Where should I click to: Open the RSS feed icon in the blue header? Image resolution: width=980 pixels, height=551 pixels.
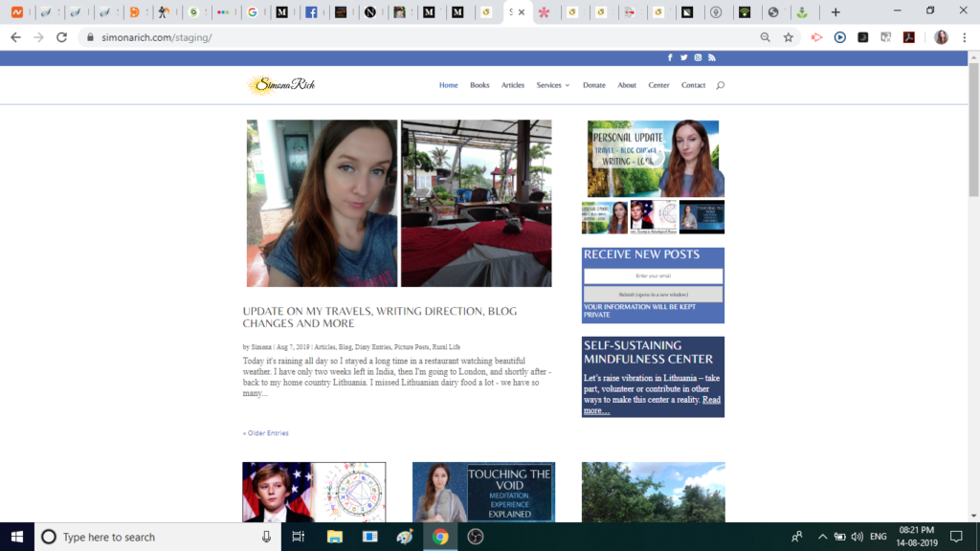[x=712, y=57]
